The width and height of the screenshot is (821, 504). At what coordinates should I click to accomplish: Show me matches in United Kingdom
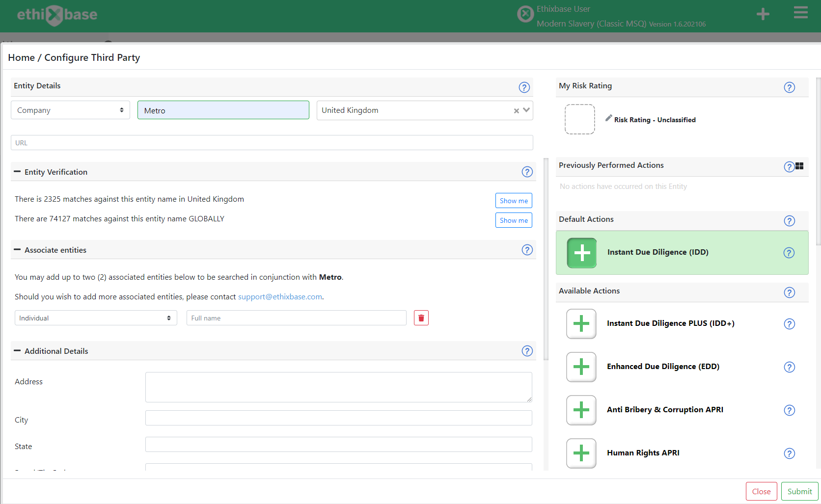tap(514, 201)
